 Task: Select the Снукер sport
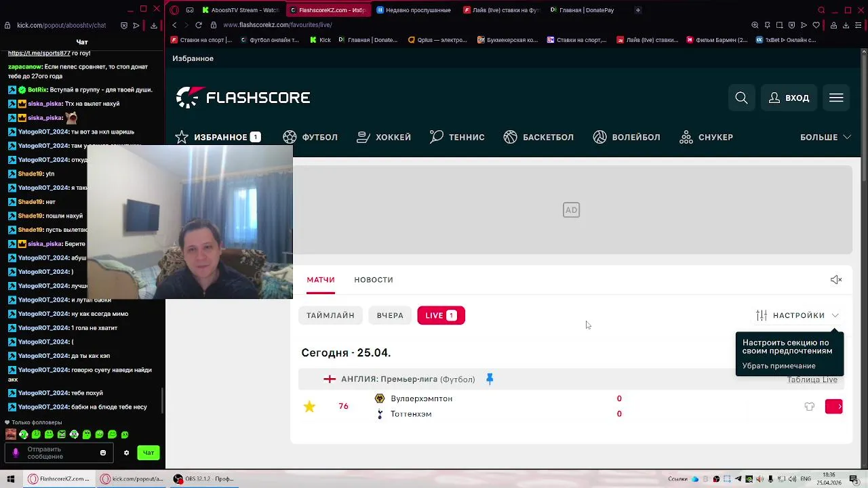click(x=706, y=137)
